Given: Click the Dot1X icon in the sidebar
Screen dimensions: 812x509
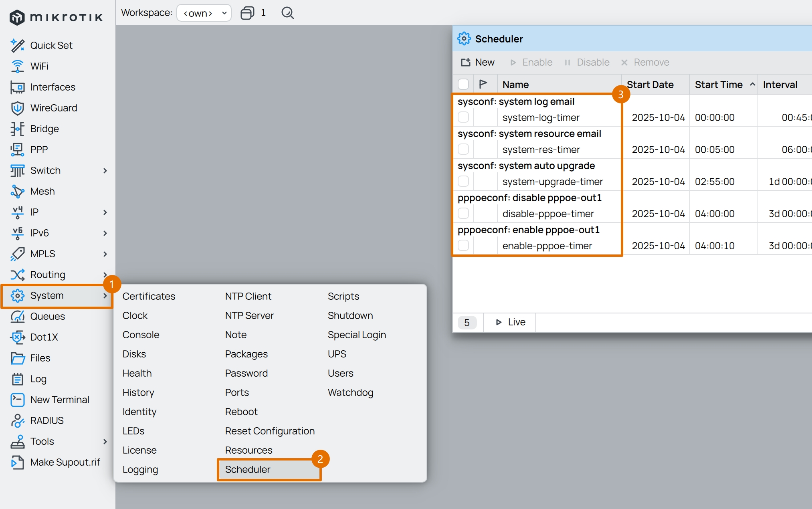Looking at the screenshot, I should pyautogui.click(x=18, y=337).
